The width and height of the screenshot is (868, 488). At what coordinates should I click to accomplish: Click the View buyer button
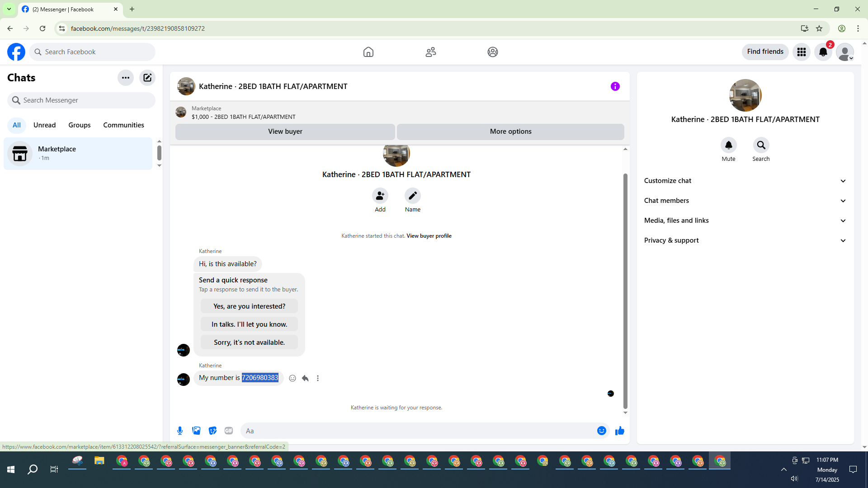click(285, 131)
